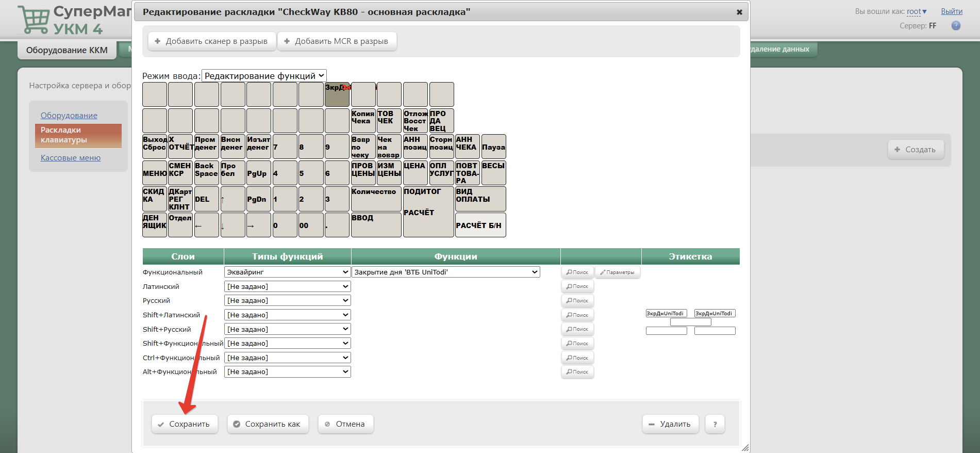This screenshot has width=980, height=453.
Task: Open Кассовые меню in the sidebar
Action: 71,158
